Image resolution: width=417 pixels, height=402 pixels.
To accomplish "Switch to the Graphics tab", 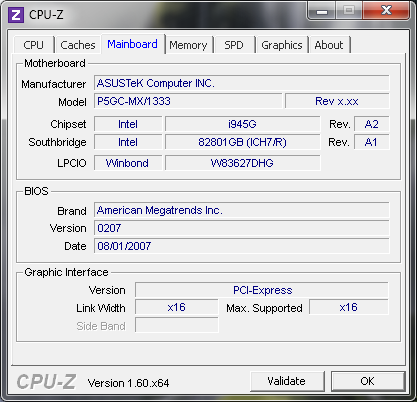I will (x=282, y=45).
